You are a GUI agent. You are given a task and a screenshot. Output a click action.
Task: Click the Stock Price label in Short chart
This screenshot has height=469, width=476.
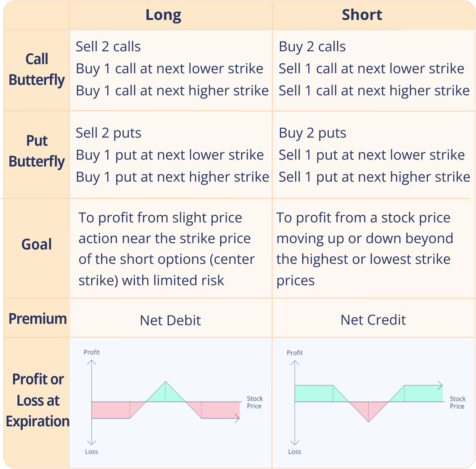pyautogui.click(x=458, y=403)
